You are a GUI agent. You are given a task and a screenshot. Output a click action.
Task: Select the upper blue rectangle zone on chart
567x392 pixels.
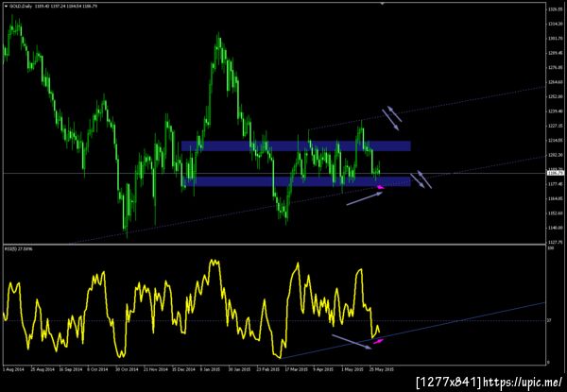tap(296, 146)
